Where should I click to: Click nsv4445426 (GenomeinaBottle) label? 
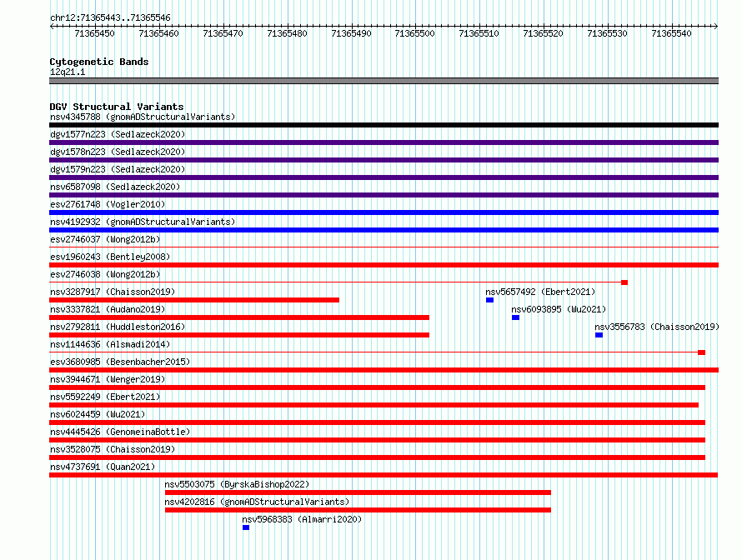point(120,432)
